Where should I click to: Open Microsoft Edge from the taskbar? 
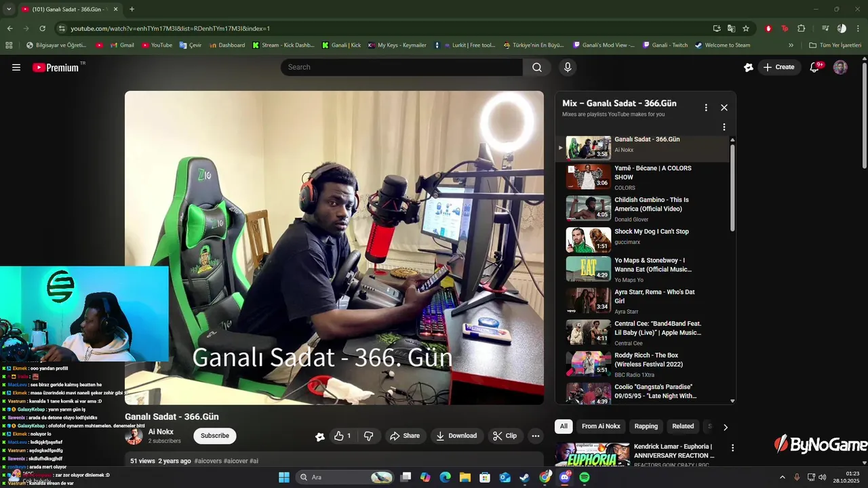(445, 477)
